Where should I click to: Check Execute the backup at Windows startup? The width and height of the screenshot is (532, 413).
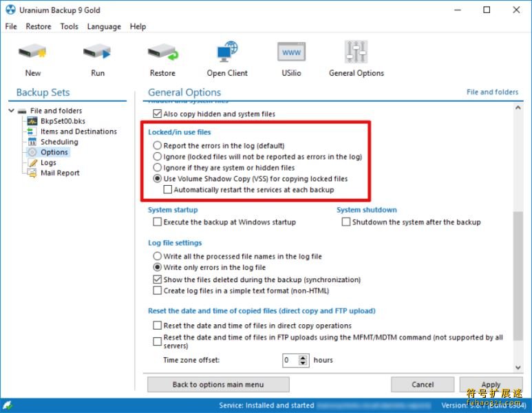(157, 222)
